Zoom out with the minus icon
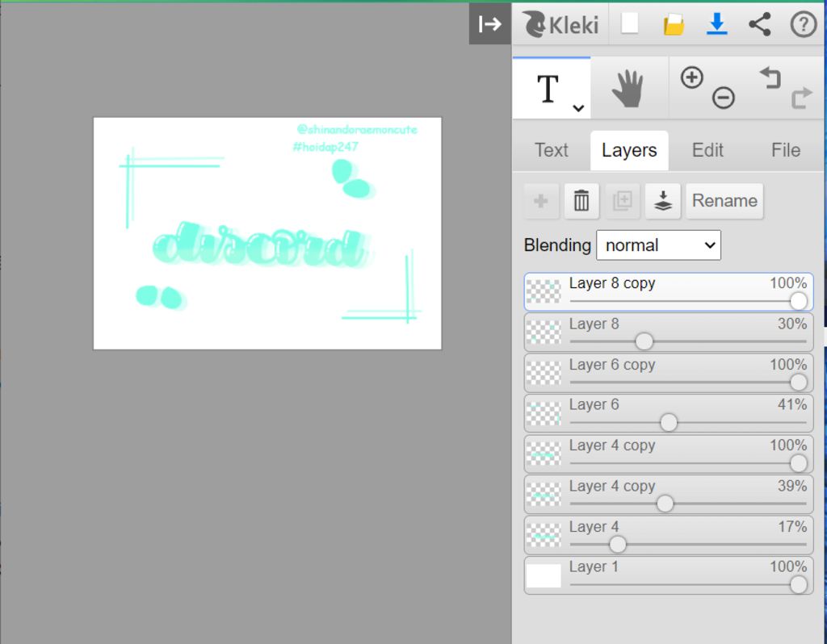This screenshot has height=644, width=827. tap(723, 98)
